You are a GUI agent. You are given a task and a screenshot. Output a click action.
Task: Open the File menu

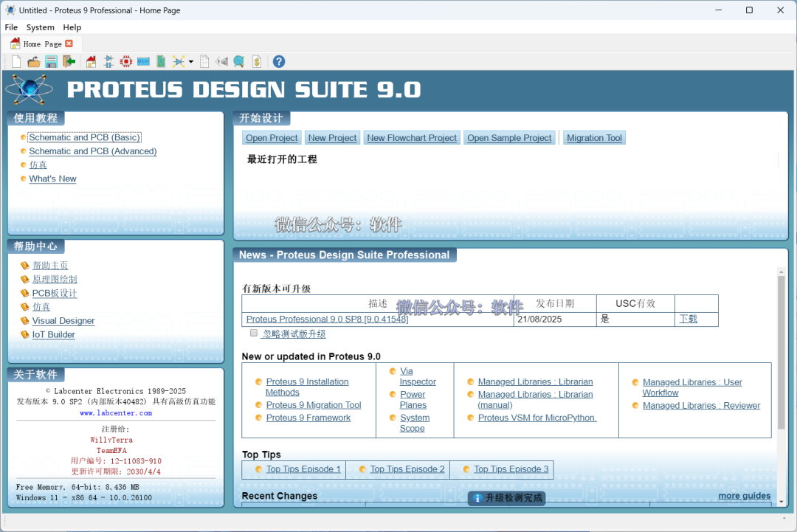point(11,27)
